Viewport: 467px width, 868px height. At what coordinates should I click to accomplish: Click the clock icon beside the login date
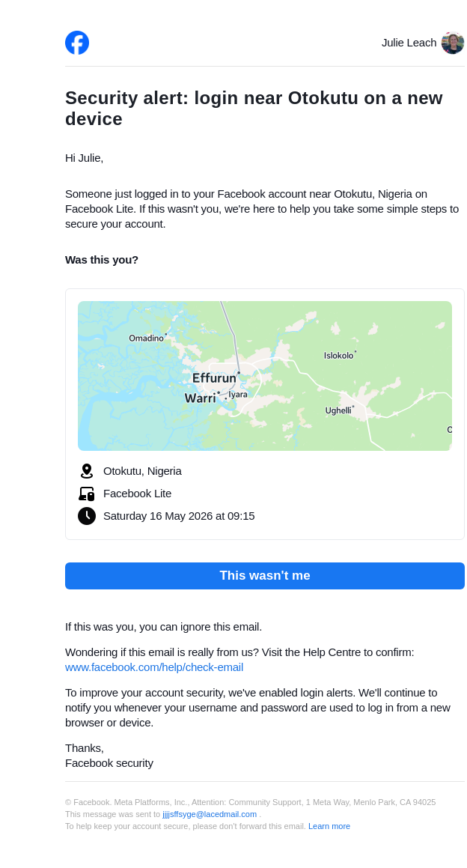coord(86,516)
